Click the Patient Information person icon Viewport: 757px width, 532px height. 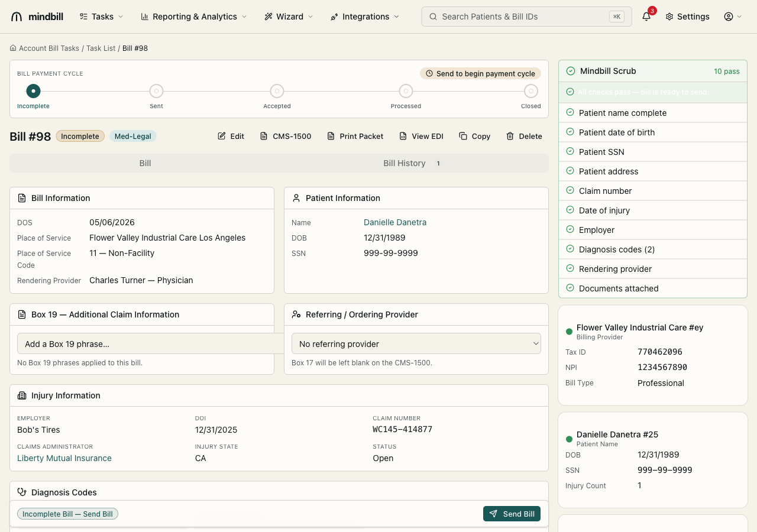click(296, 198)
